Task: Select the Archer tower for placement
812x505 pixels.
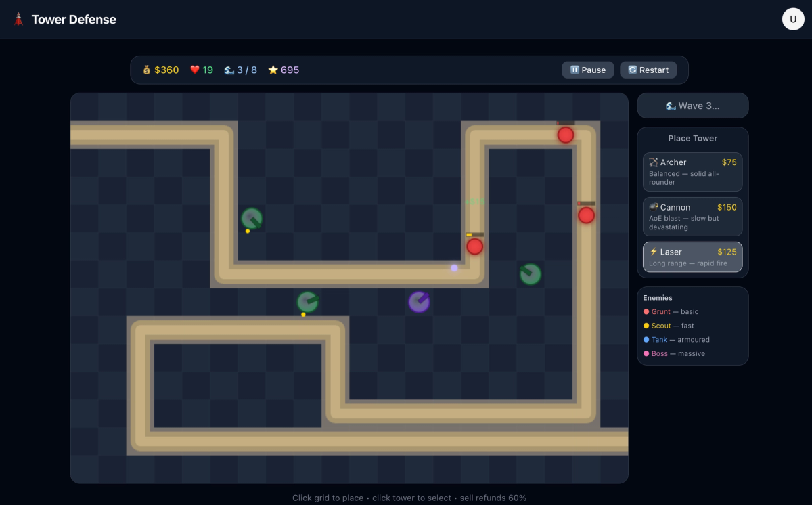Action: [692, 171]
